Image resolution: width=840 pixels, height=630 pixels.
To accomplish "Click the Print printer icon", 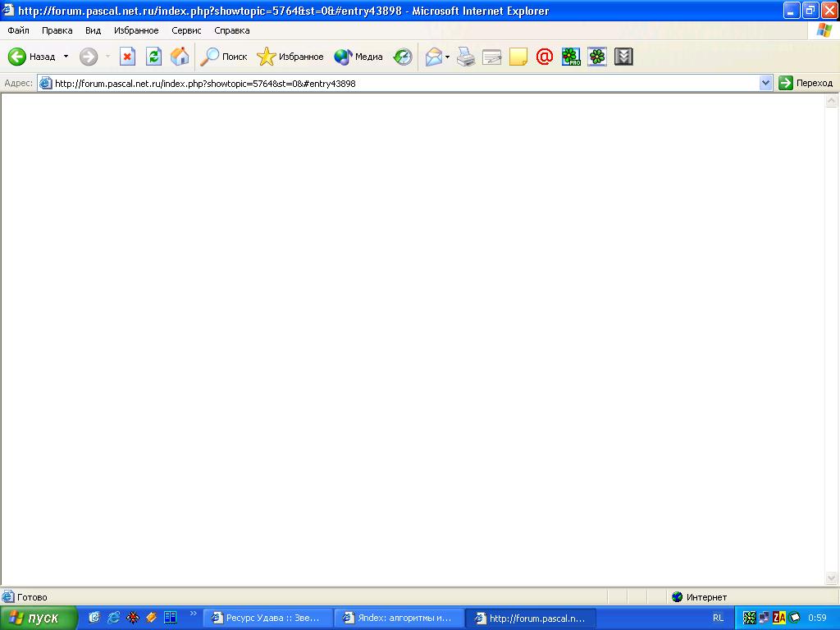I will point(466,57).
